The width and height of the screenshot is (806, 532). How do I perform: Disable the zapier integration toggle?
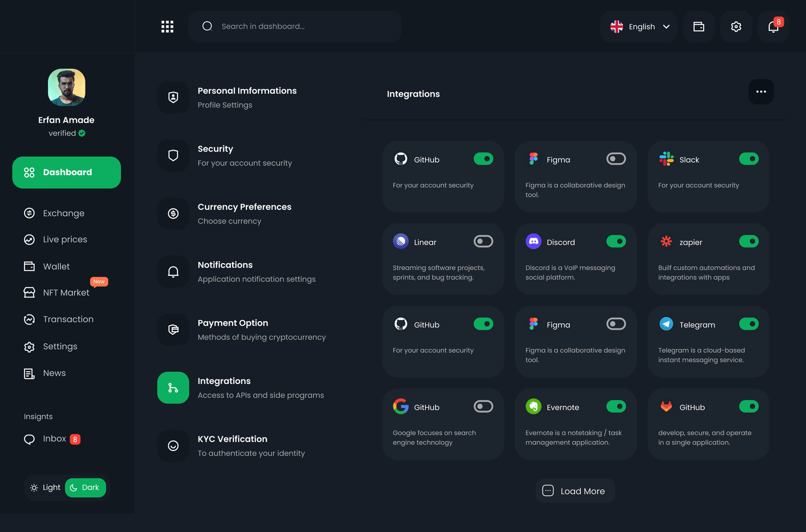point(749,242)
